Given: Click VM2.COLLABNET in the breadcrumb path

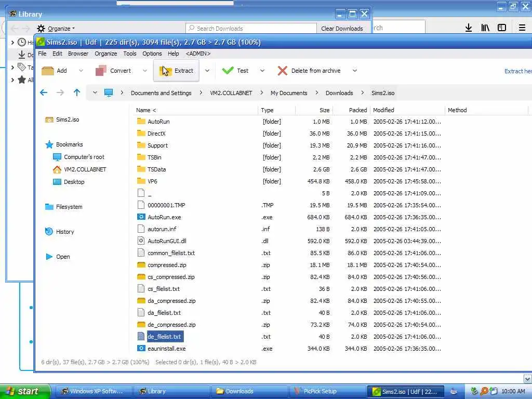Looking at the screenshot, I should pyautogui.click(x=231, y=93).
